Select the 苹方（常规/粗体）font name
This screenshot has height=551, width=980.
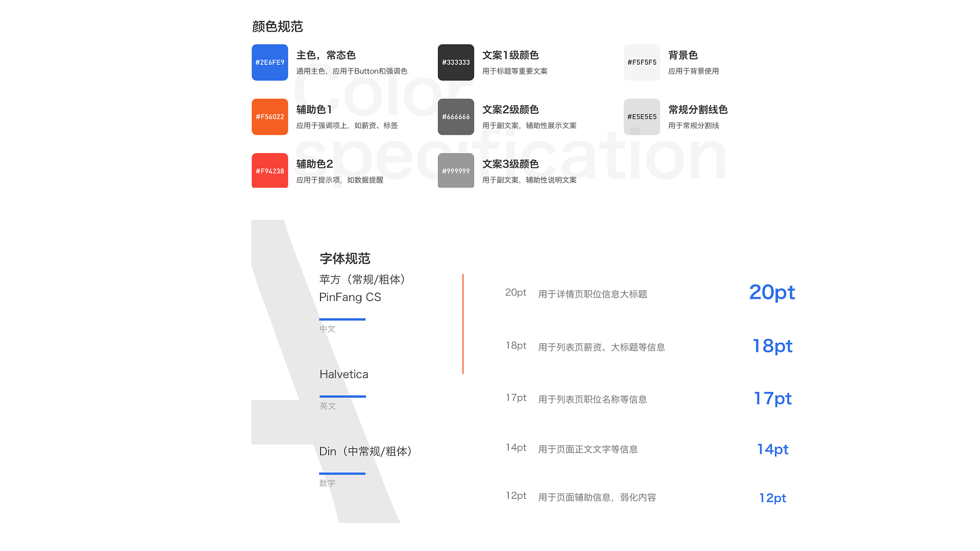362,280
